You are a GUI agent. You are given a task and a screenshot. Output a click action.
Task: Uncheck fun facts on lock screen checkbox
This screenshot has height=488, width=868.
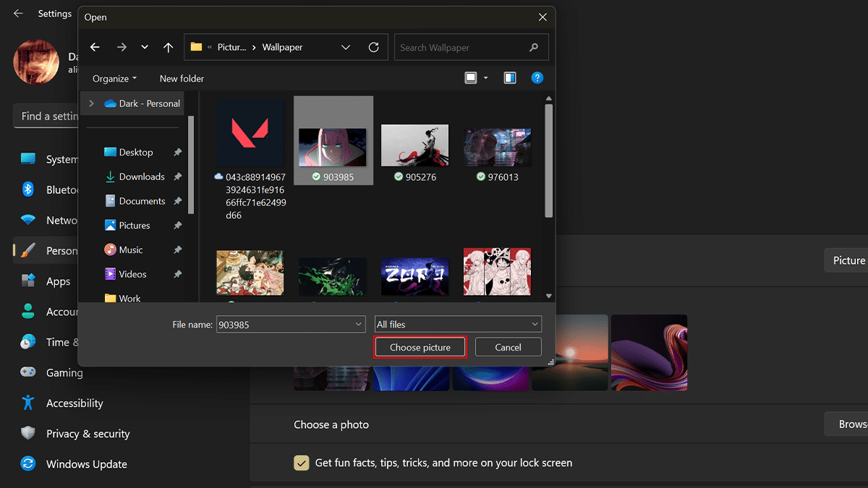(301, 463)
